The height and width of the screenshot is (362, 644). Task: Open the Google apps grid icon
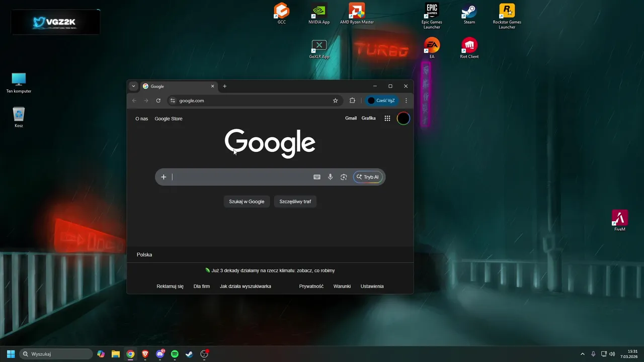(x=387, y=119)
